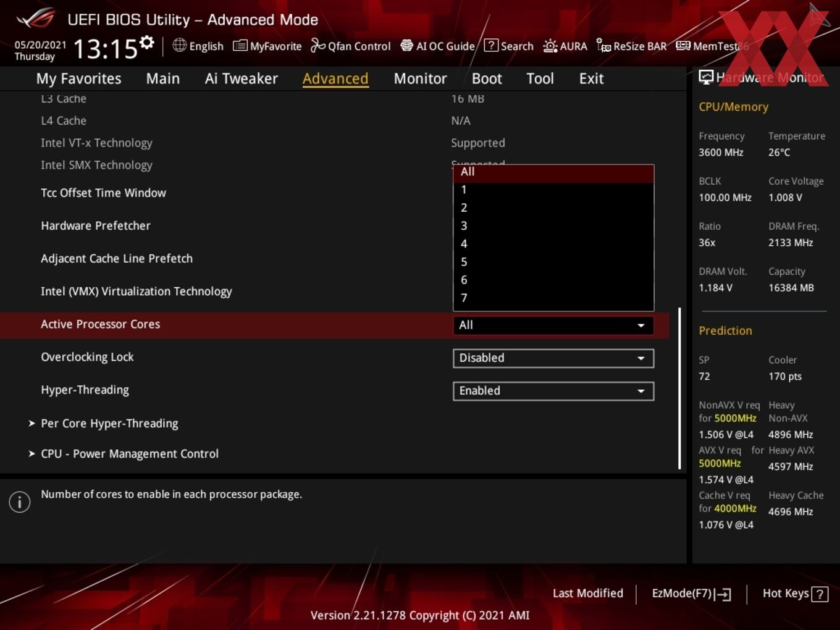Click the 2133 MHz DRAM frequency
The height and width of the screenshot is (630, 840).
click(x=791, y=242)
